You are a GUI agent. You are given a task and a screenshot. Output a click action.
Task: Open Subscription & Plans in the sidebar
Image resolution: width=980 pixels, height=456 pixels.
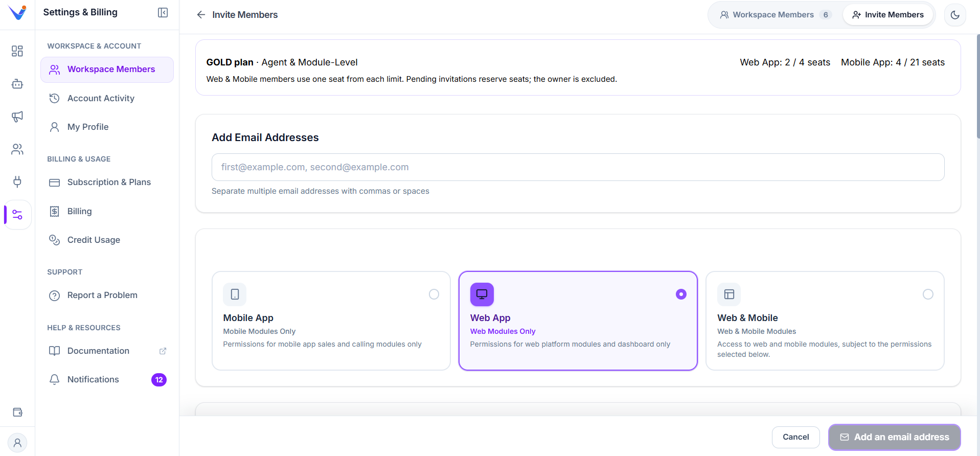coord(107,183)
